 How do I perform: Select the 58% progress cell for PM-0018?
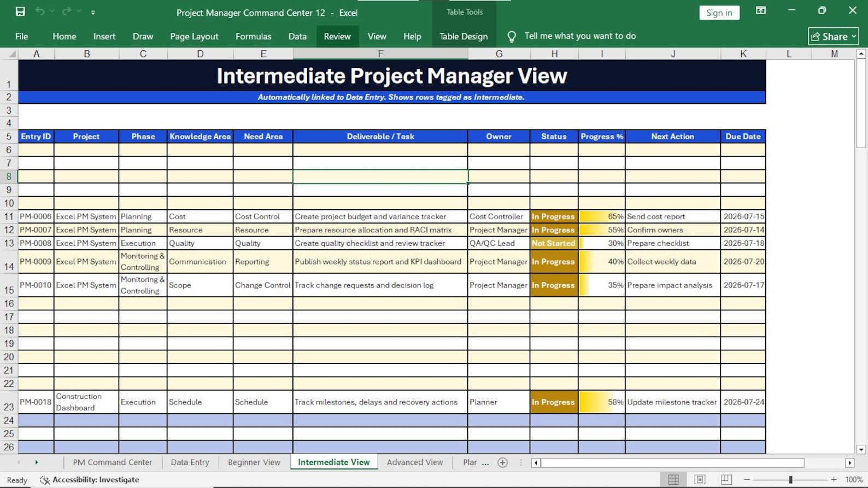point(602,402)
